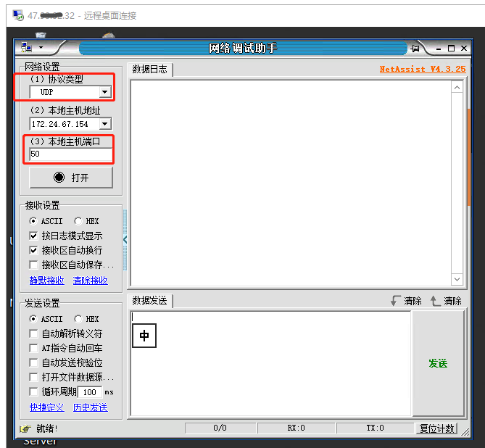Enable 自动解析转义符 checkbox

[33, 333]
